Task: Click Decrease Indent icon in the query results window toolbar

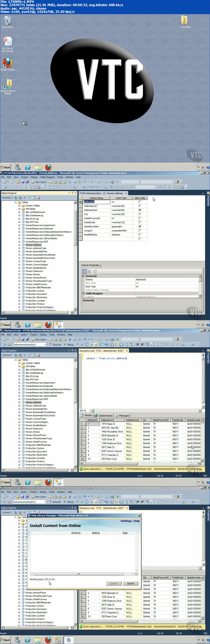Action: (138, 344)
